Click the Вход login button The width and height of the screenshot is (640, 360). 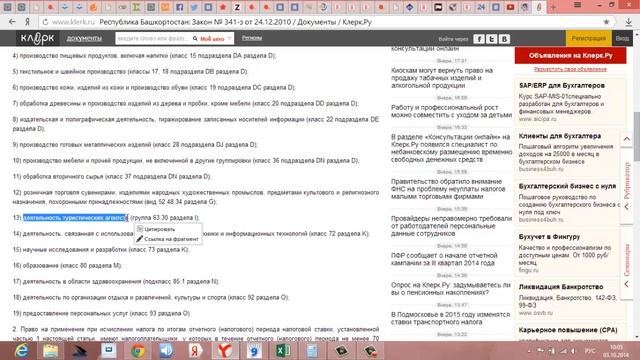click(x=622, y=38)
